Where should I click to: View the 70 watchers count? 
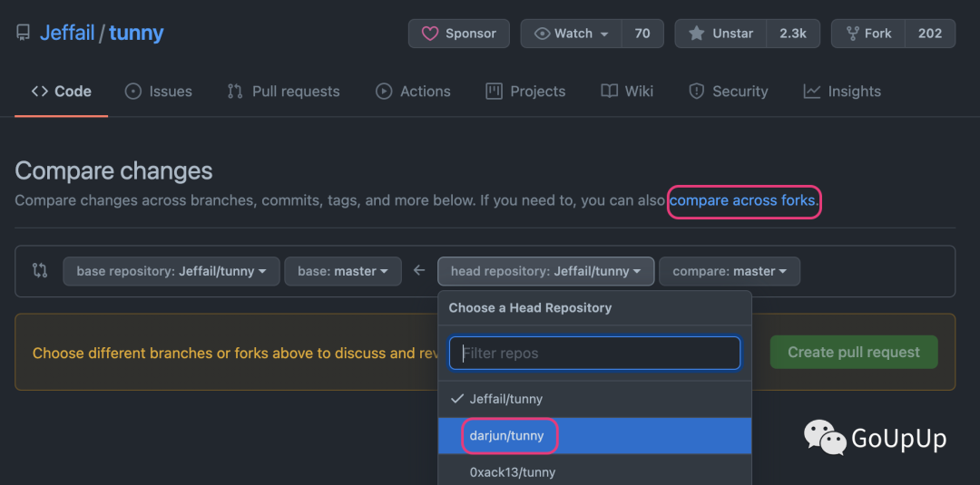642,34
